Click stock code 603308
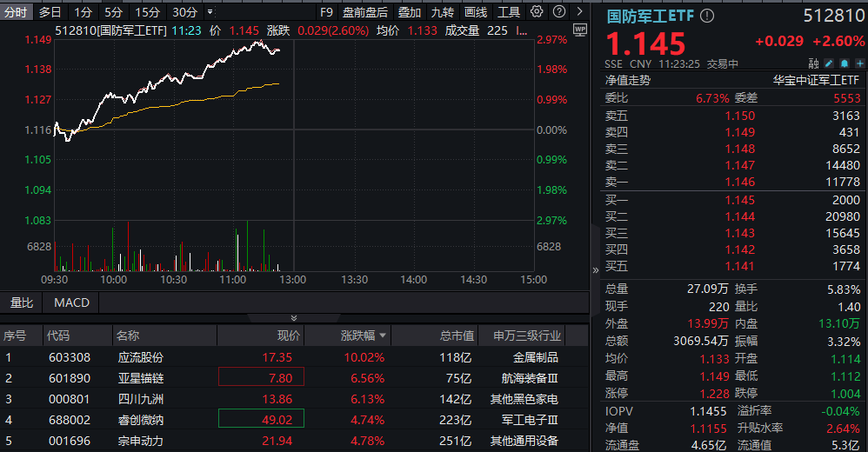 (x=70, y=357)
